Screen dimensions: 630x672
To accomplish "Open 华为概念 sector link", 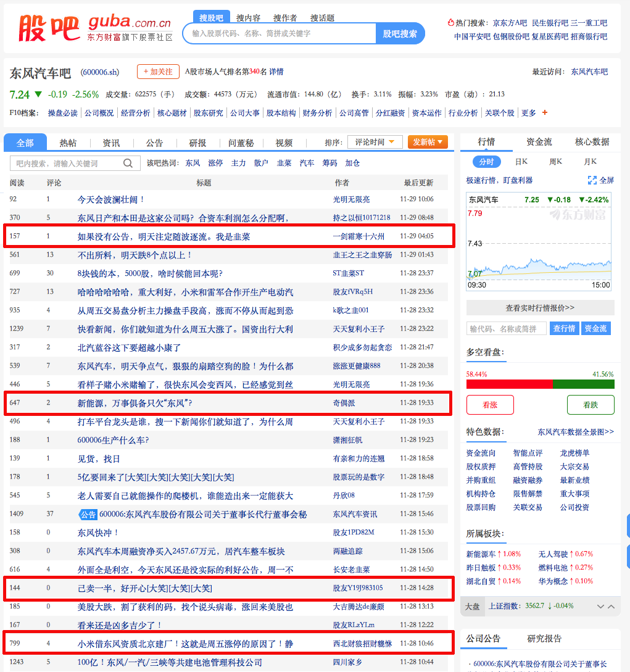I will pos(553,581).
